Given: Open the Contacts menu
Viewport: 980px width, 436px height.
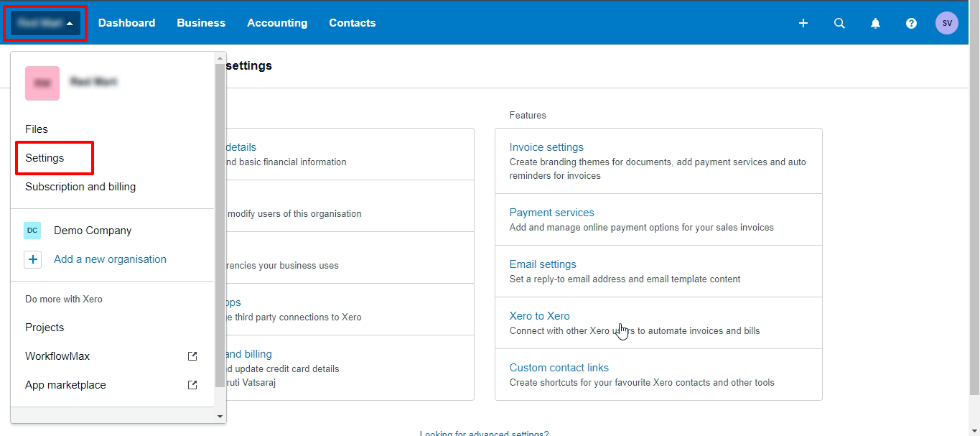Looking at the screenshot, I should pos(353,23).
